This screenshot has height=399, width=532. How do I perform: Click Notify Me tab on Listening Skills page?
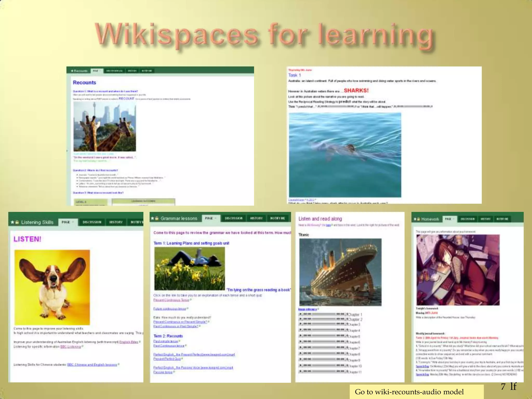click(x=136, y=222)
